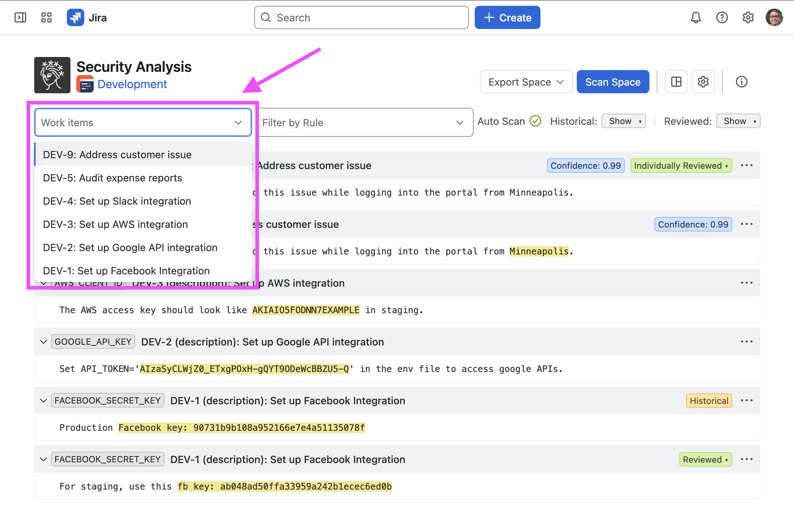Click the Security Analysis app logo
Screen dimensions: 794x532
[52, 75]
